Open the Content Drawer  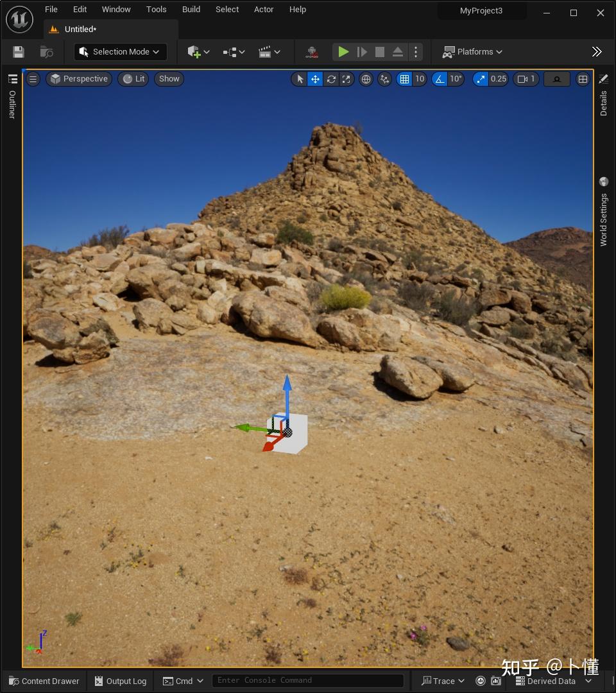click(43, 681)
